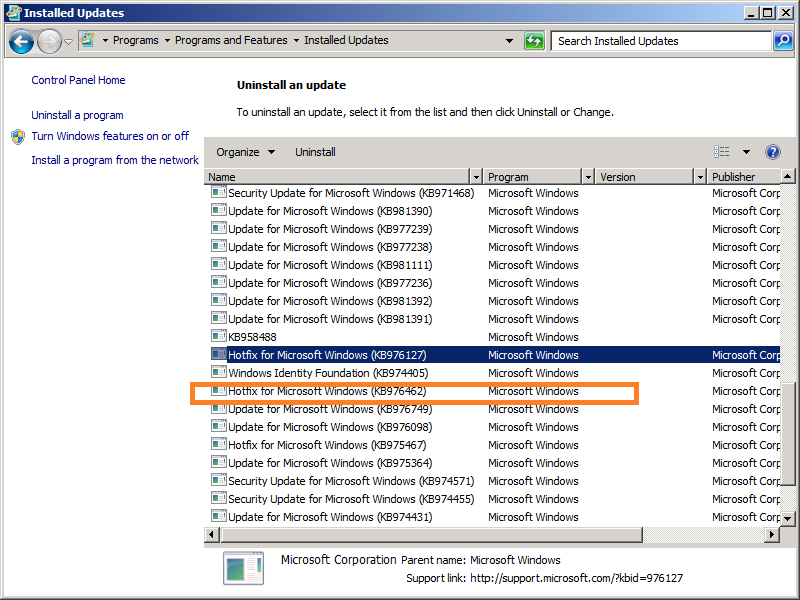Select Installed Updates breadcrumb
This screenshot has width=800, height=600.
[x=346, y=40]
